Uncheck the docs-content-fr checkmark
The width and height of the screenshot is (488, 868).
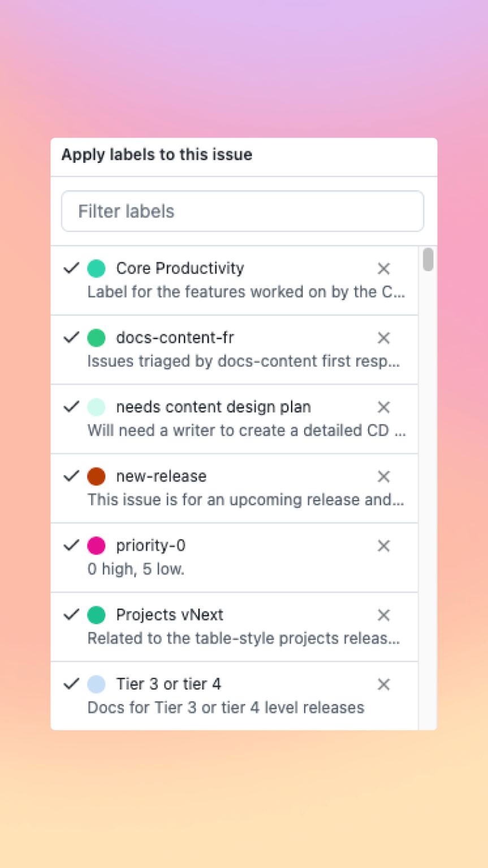(x=71, y=337)
